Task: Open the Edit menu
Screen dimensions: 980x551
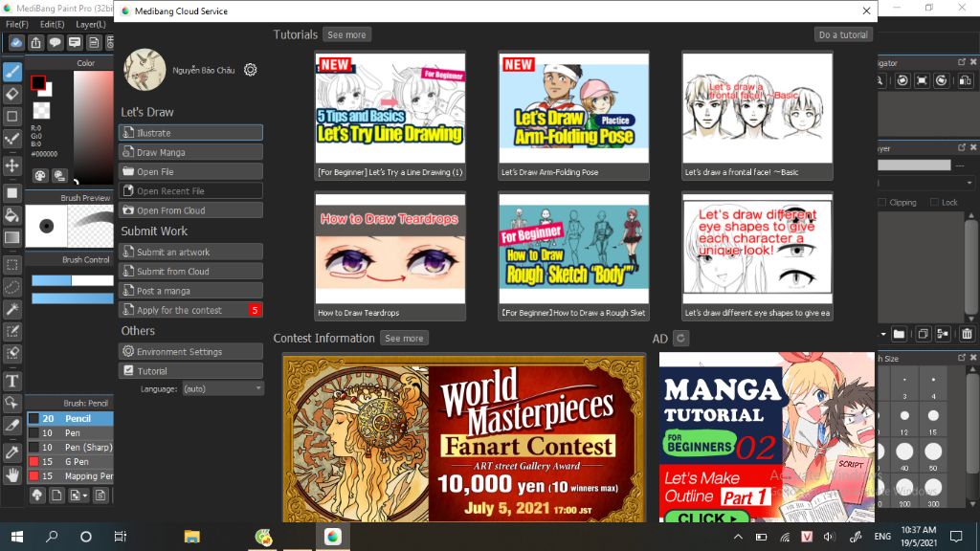Action: click(x=53, y=24)
